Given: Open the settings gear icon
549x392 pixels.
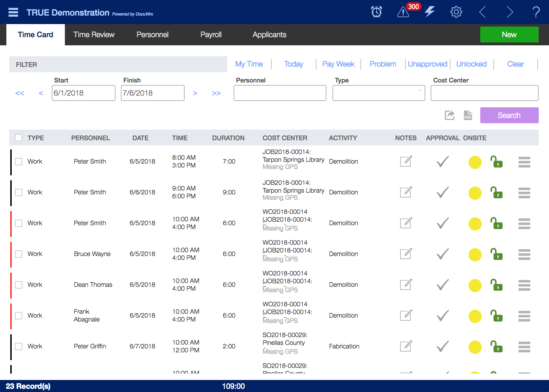Looking at the screenshot, I should pos(456,12).
